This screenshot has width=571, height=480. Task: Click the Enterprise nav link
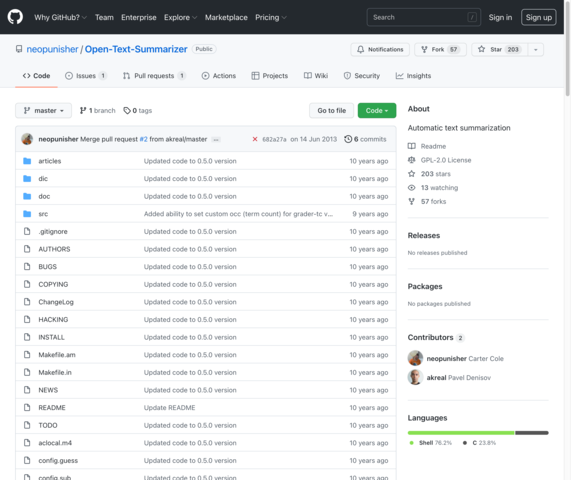coord(139,17)
